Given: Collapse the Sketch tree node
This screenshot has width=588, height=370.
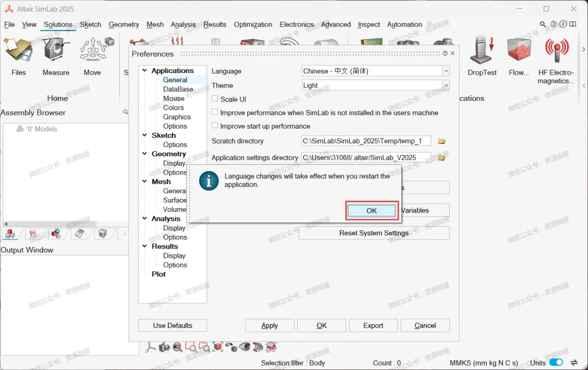Looking at the screenshot, I should click(x=144, y=135).
